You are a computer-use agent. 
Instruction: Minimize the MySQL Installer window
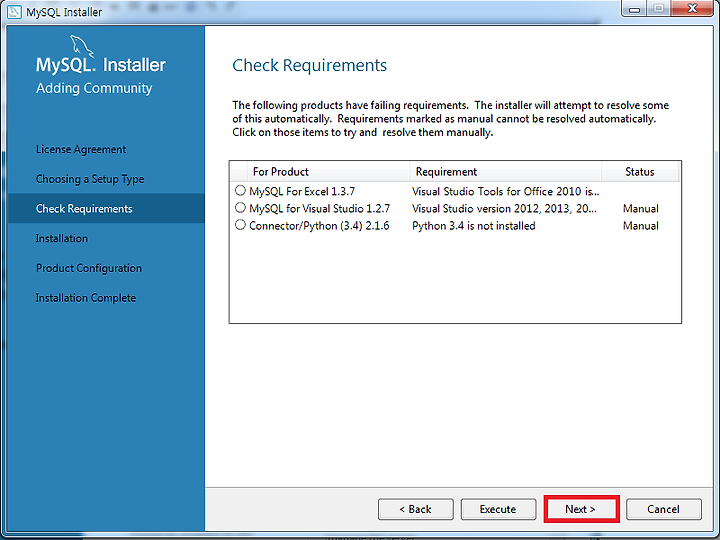pyautogui.click(x=635, y=9)
